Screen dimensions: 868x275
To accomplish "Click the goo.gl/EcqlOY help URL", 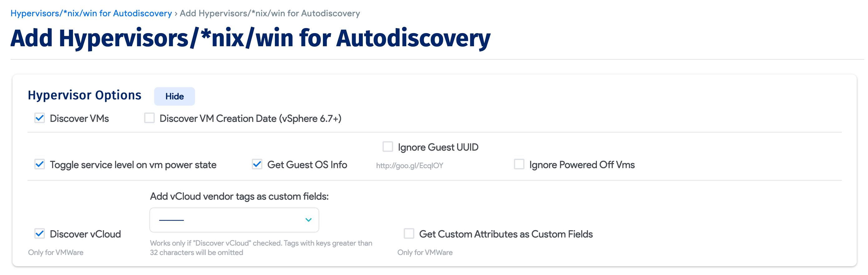I will (x=409, y=166).
